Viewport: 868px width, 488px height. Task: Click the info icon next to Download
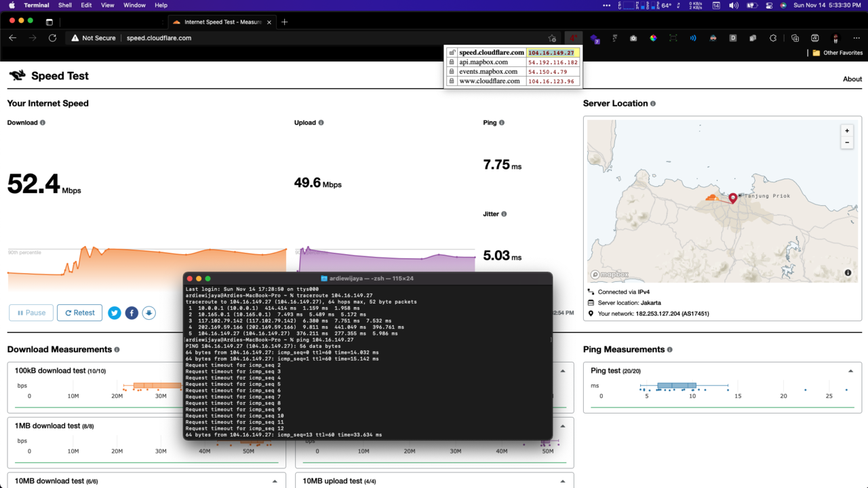[x=43, y=123]
